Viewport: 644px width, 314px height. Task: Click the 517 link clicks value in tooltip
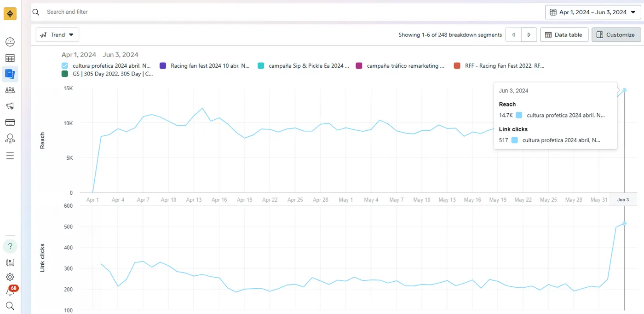[503, 140]
